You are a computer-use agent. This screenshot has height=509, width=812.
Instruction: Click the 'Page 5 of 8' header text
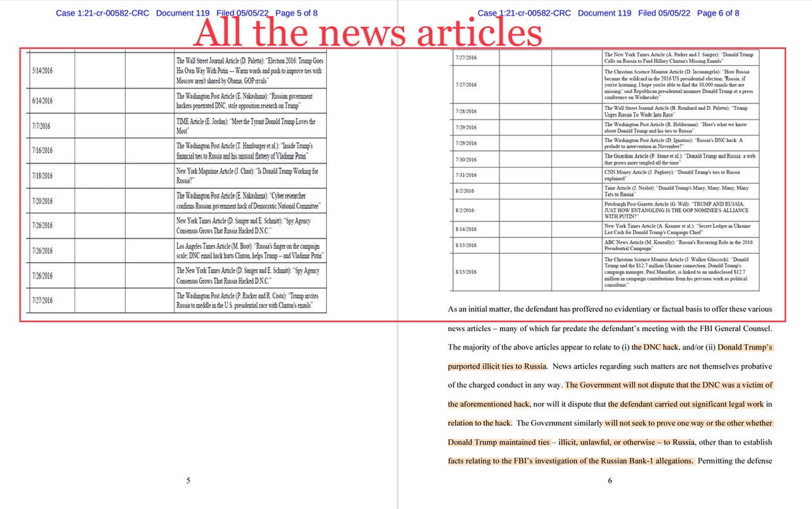pos(297,13)
